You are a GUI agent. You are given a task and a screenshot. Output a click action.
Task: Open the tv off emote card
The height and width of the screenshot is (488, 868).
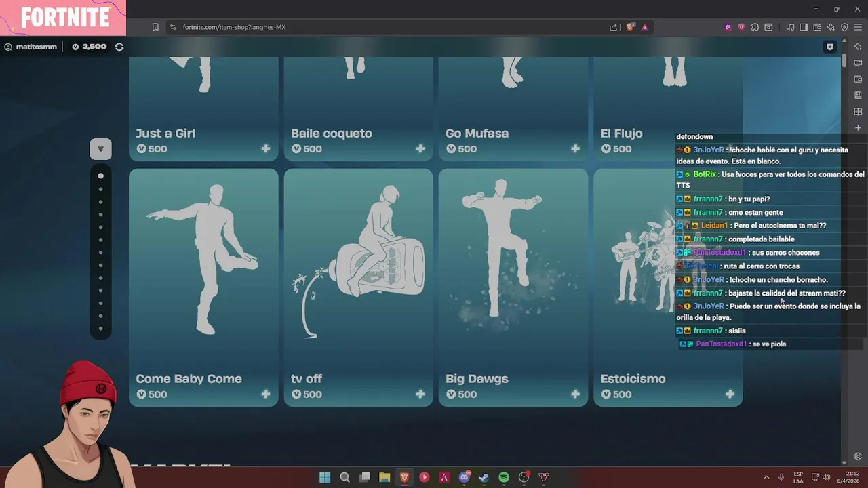coord(358,287)
